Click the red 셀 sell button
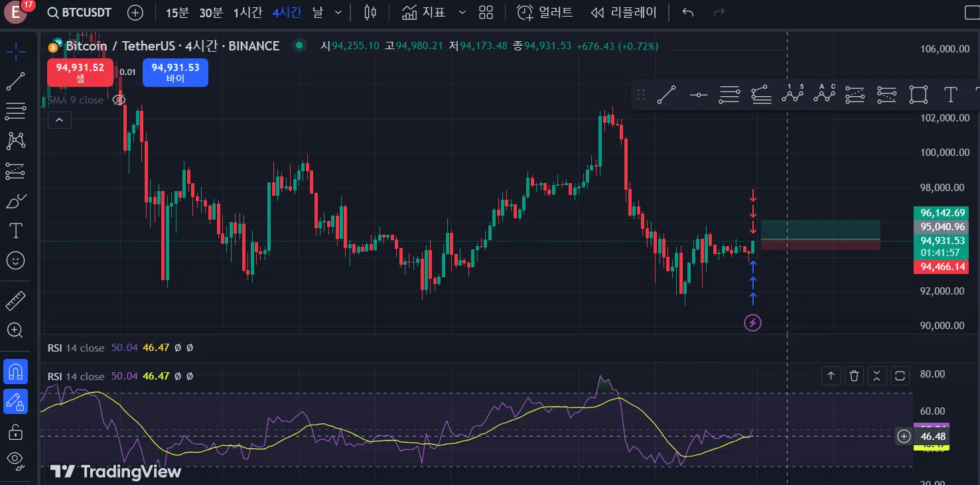The height and width of the screenshot is (485, 980). 80,72
